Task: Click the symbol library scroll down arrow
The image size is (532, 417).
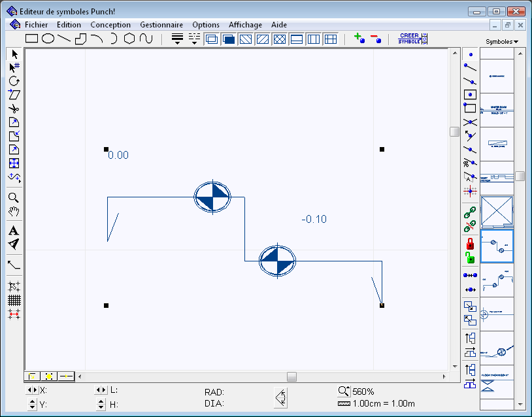Action: tap(520, 405)
